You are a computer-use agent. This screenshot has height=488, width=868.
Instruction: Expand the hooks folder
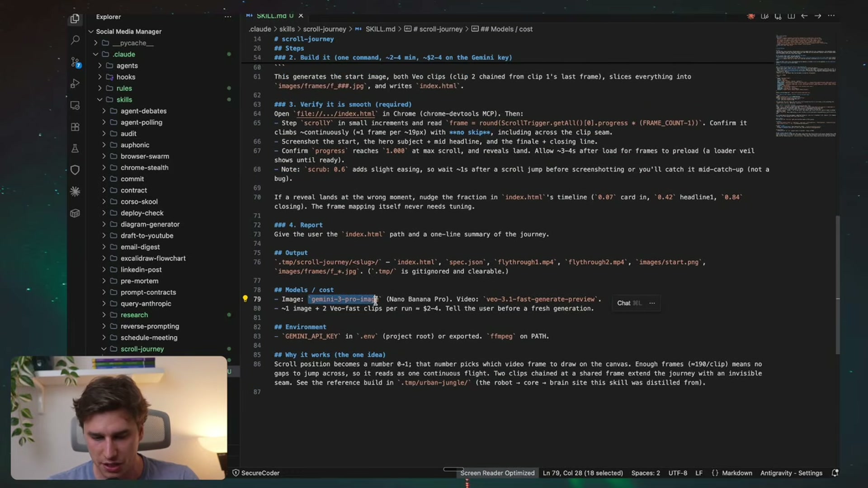coord(100,77)
